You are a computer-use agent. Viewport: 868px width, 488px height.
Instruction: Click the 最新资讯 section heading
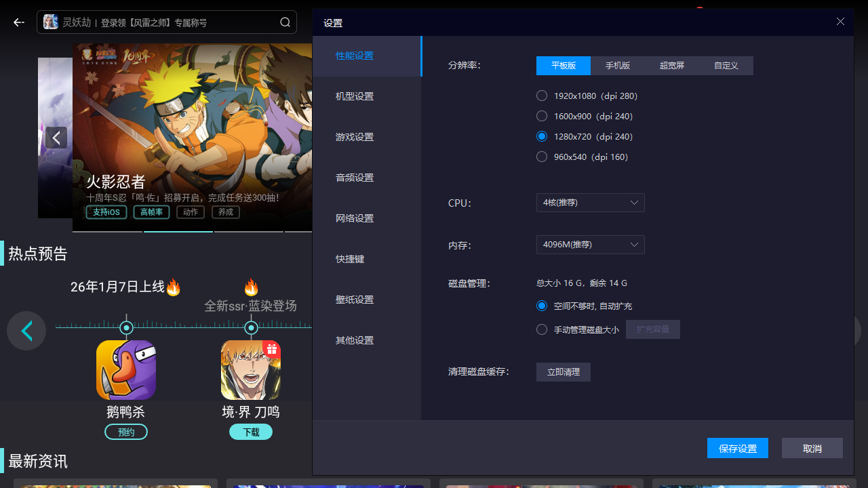(38, 462)
